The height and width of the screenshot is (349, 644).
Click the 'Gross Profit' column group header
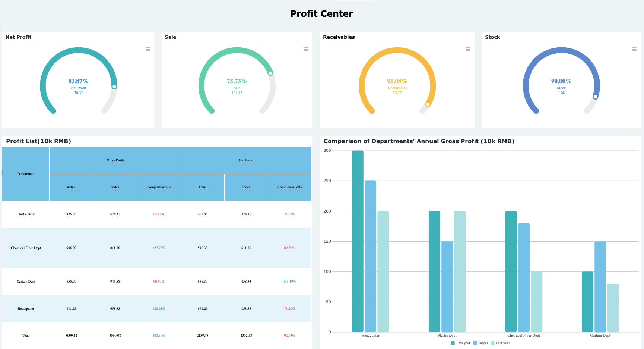(115, 160)
